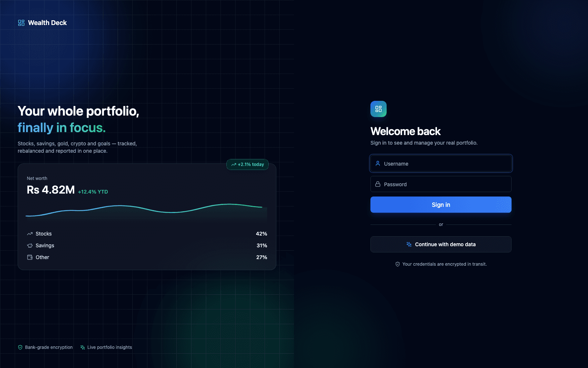Click the shield icon beside credentials encrypted note

tap(398, 264)
